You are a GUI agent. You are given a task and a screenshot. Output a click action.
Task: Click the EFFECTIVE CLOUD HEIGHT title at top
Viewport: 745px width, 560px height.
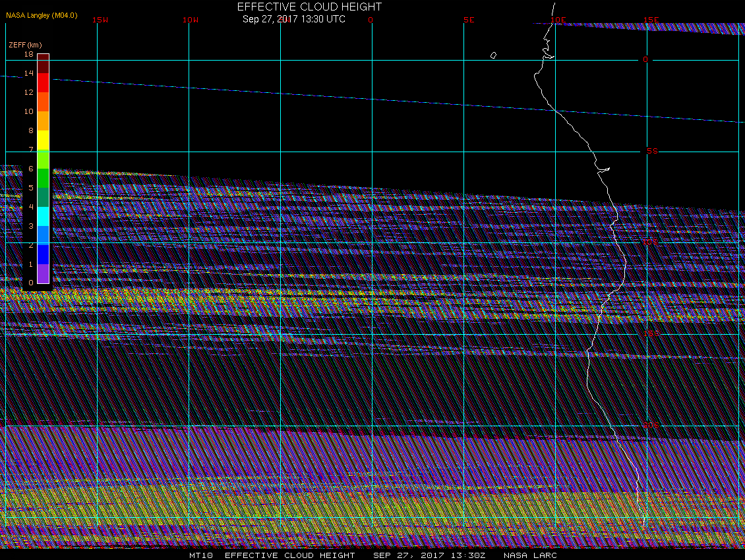tap(309, 7)
